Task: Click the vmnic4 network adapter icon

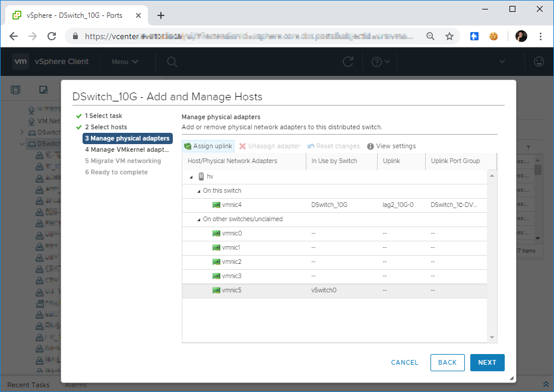Action: click(216, 205)
